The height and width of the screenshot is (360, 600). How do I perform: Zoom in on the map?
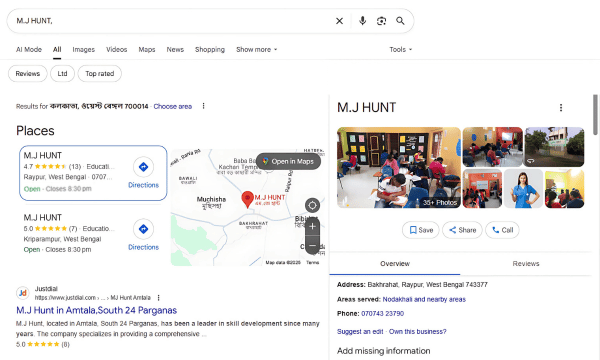pyautogui.click(x=312, y=226)
